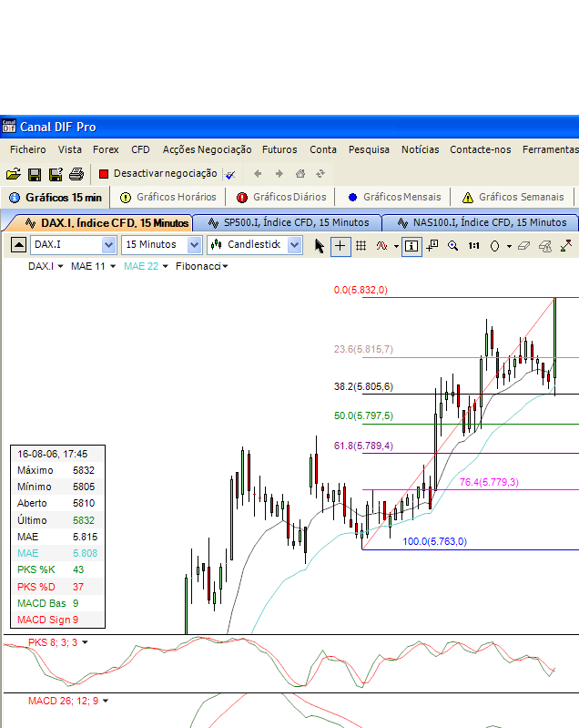579x728 pixels.
Task: Select the arrow pointer tool
Action: pyautogui.click(x=320, y=245)
